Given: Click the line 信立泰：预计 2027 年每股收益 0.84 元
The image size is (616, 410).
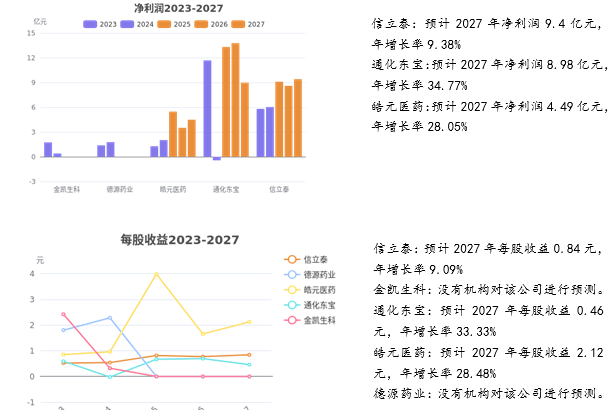Looking at the screenshot, I should [488, 249].
